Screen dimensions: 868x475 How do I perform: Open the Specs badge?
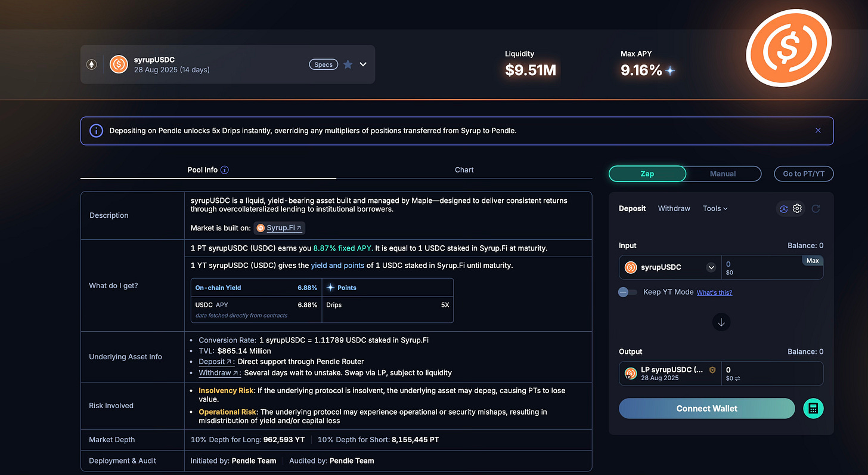(x=323, y=64)
